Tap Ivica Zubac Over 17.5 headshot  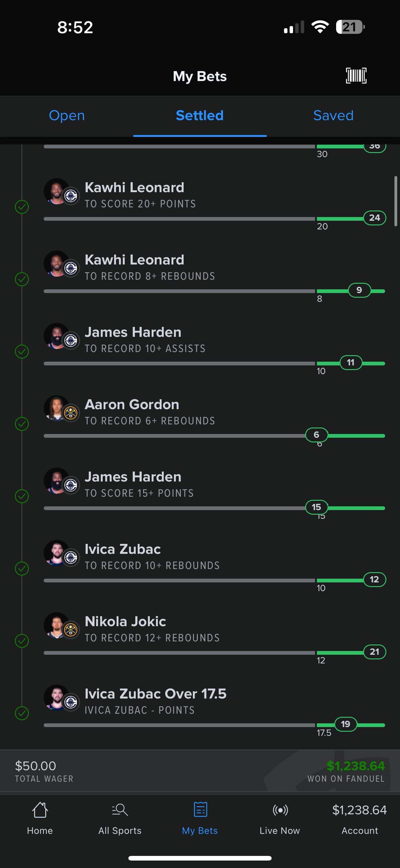(56, 697)
